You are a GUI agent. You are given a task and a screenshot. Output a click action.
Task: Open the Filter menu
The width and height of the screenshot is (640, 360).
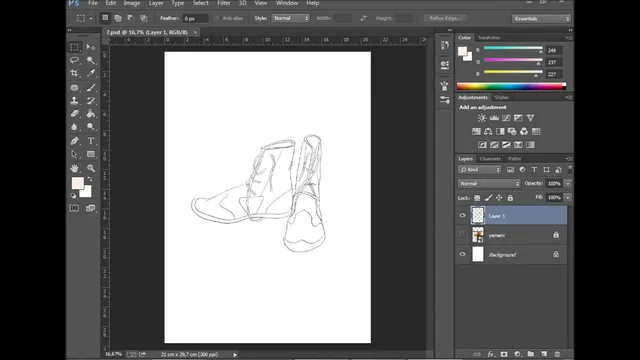pyautogui.click(x=224, y=3)
